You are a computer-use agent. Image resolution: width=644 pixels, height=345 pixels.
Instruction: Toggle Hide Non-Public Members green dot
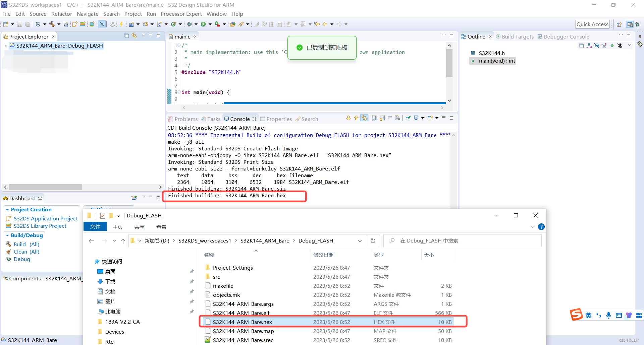(612, 46)
